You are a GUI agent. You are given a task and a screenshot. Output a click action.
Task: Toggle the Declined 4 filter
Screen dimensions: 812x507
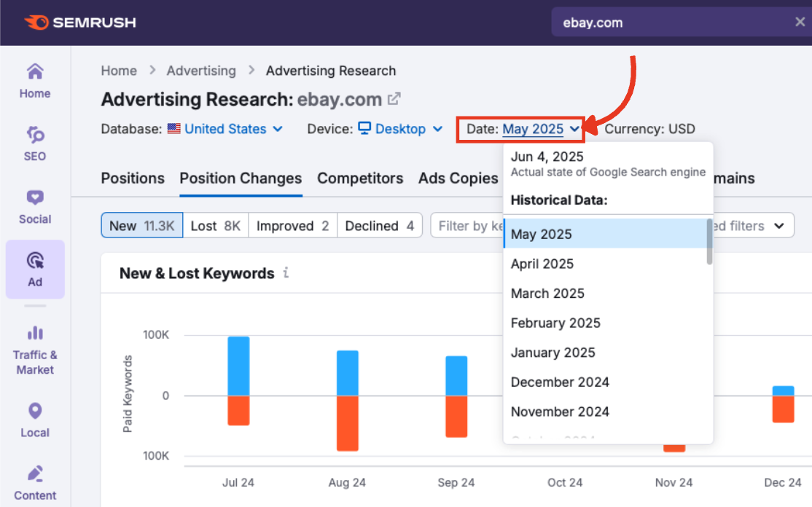[380, 226]
